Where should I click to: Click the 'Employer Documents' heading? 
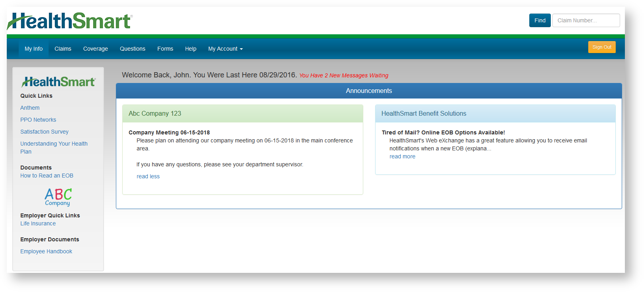50,239
